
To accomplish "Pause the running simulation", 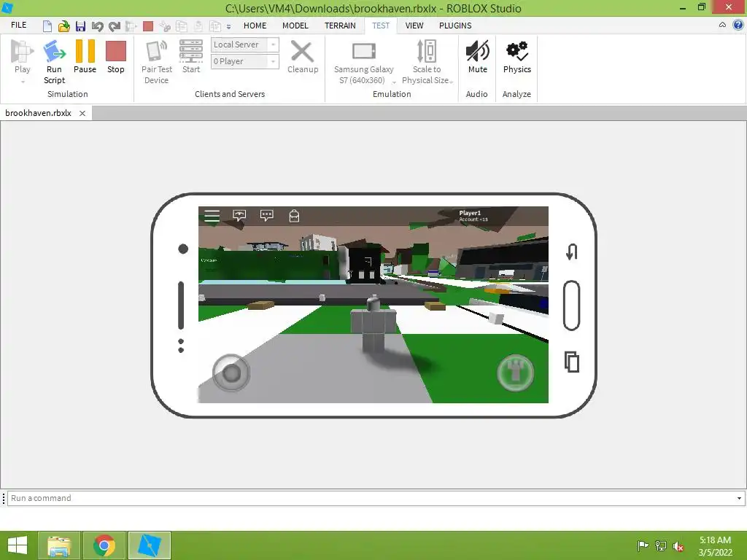I will [x=85, y=56].
